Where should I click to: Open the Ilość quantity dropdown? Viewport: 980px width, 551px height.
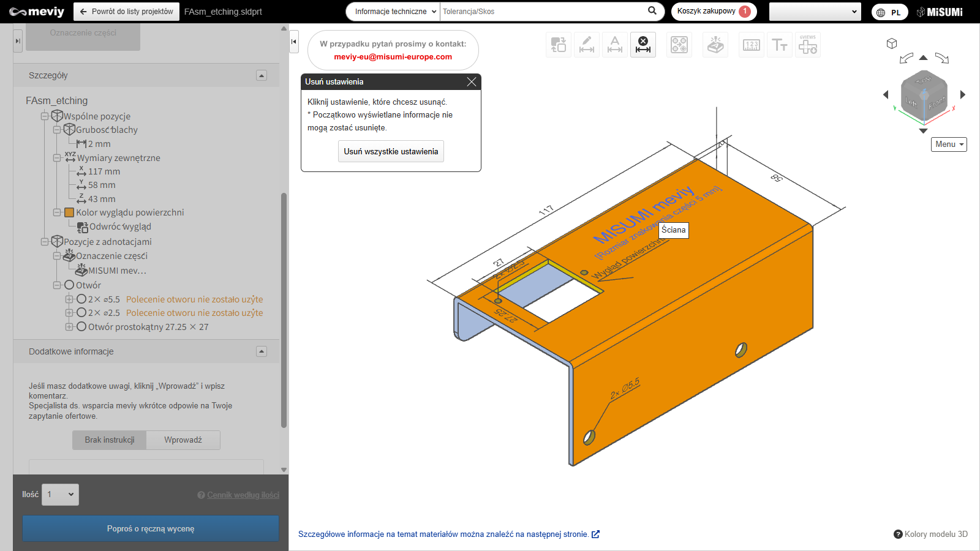pyautogui.click(x=60, y=495)
